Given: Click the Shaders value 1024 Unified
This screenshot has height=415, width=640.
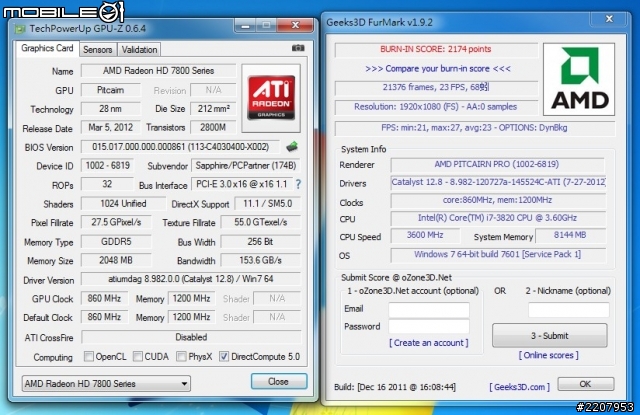Looking at the screenshot, I should coord(123,203).
